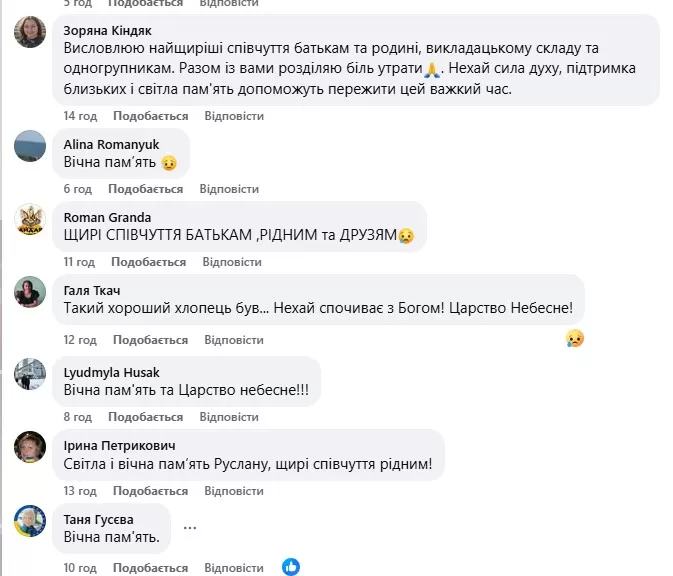
Task: Click crying reaction icon on Галя Ткач's comment
Action: point(574,338)
